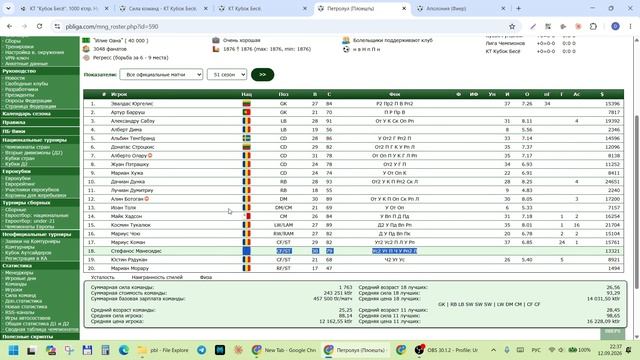This screenshot has width=640, height=360.
Task: Open player Стефанос Манесидис
Action: pyautogui.click(x=136, y=251)
